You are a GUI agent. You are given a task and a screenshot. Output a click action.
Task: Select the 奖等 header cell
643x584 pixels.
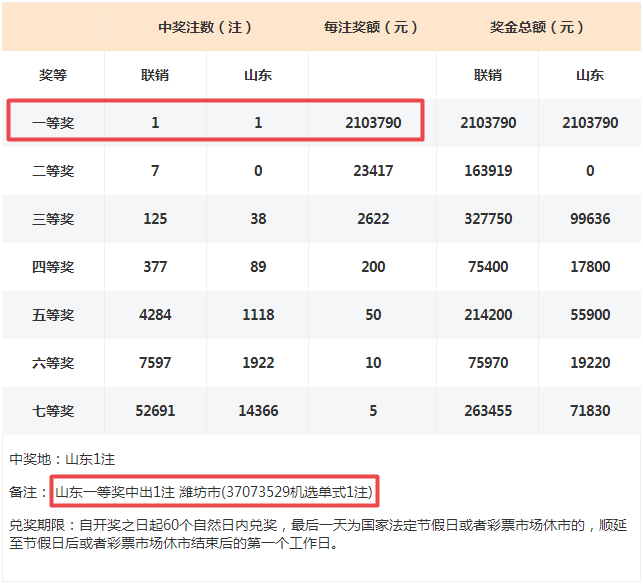pyautogui.click(x=53, y=75)
